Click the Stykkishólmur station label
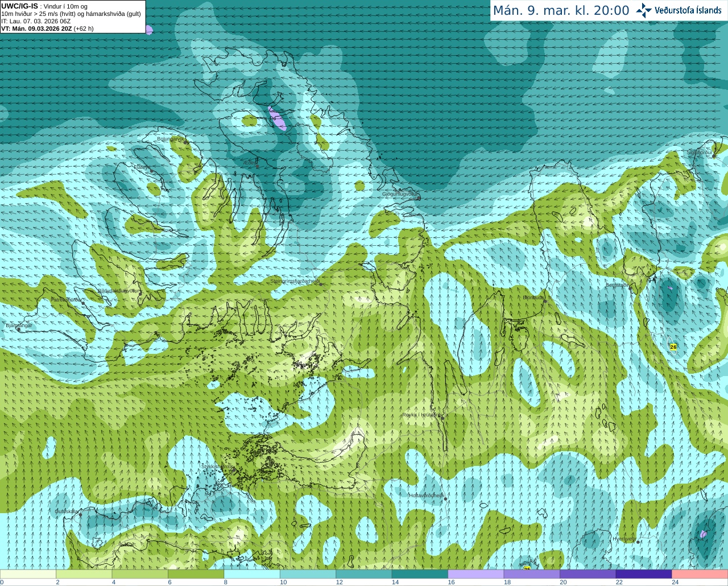 pyautogui.click(x=217, y=467)
